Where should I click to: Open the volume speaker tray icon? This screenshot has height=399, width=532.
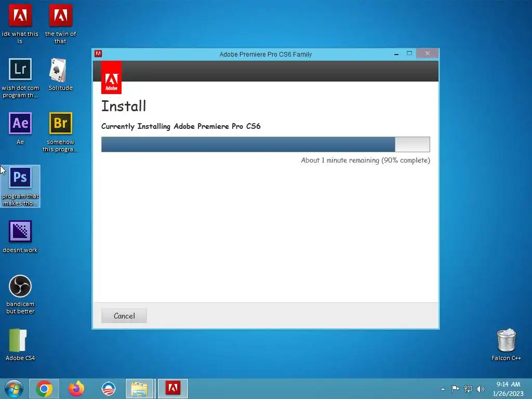[481, 389]
